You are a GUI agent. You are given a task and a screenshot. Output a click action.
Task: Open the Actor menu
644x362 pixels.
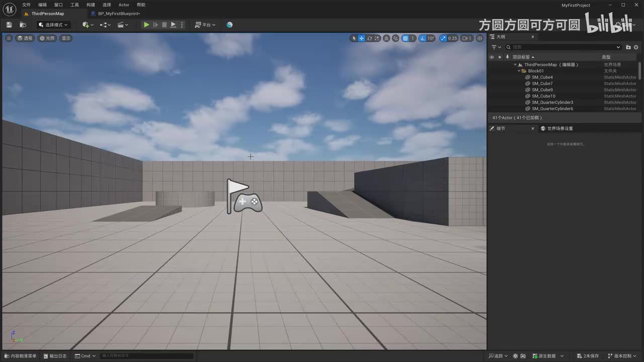124,5
